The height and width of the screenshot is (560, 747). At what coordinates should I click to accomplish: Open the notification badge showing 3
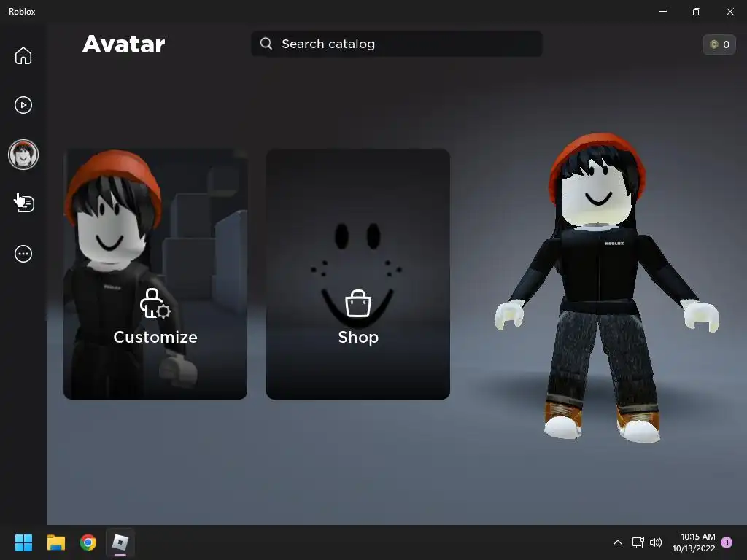click(x=727, y=542)
